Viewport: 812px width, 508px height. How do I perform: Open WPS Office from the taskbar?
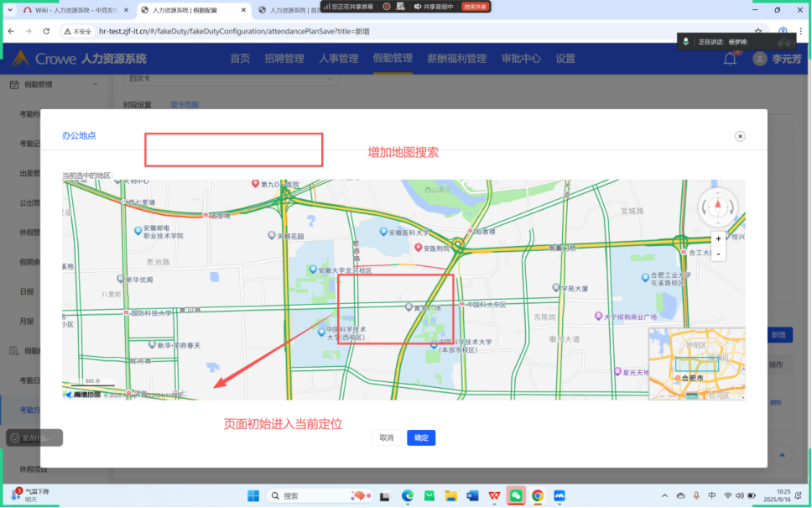[x=494, y=495]
